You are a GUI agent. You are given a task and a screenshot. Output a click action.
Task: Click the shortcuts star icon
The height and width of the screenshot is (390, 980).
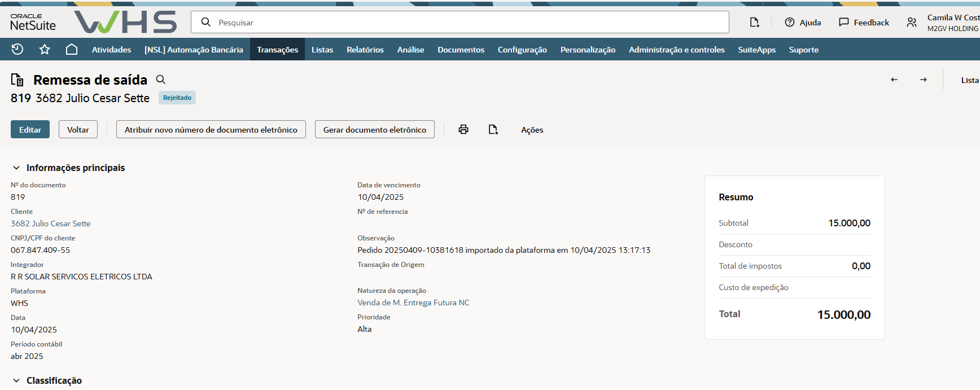point(45,50)
